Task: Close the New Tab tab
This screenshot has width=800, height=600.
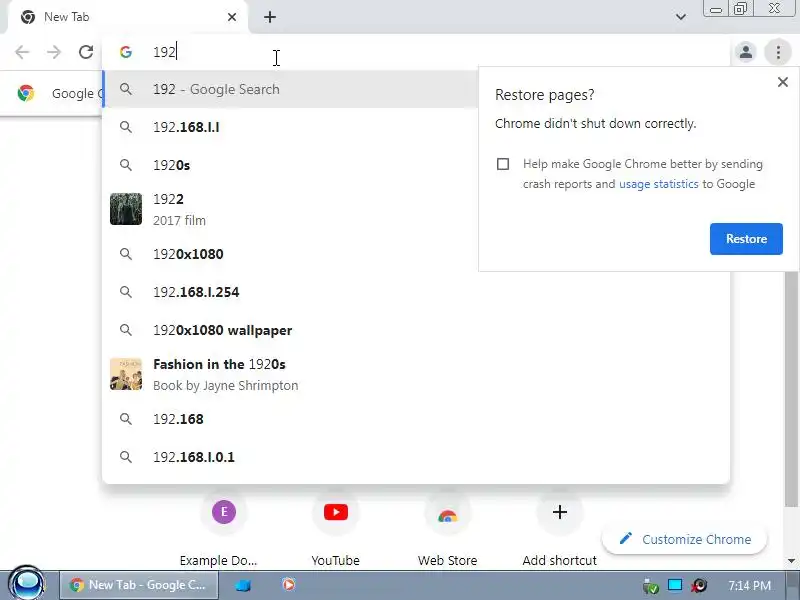Action: click(232, 17)
